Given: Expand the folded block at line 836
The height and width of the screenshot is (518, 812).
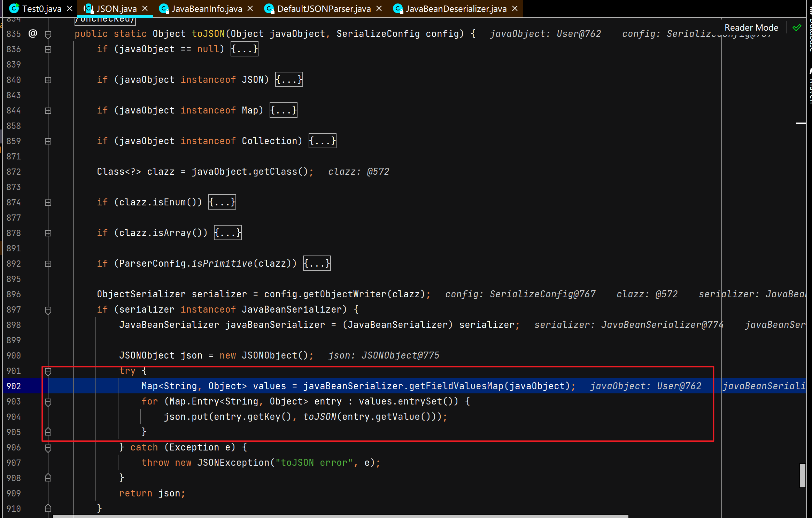Looking at the screenshot, I should click(x=48, y=49).
